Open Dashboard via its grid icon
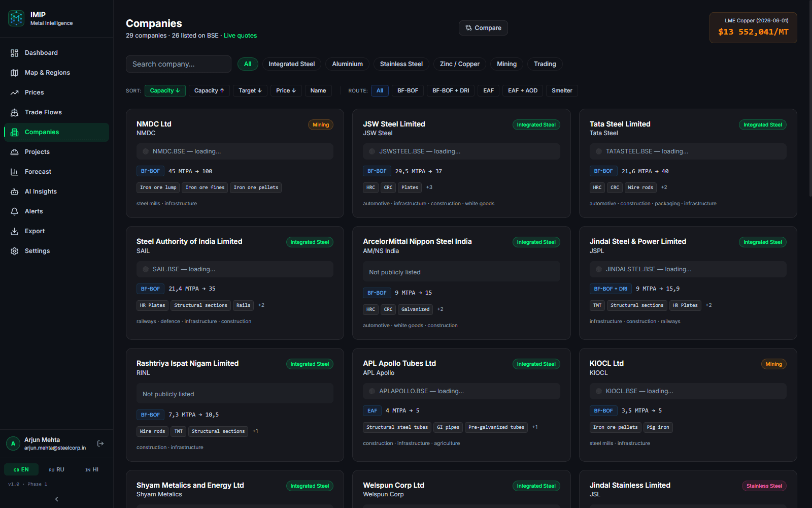 14,53
